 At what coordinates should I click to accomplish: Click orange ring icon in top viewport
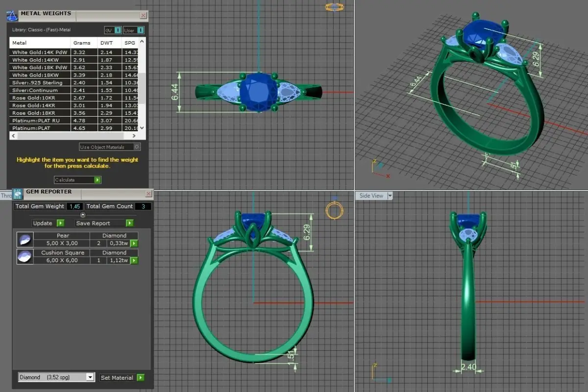334,7
